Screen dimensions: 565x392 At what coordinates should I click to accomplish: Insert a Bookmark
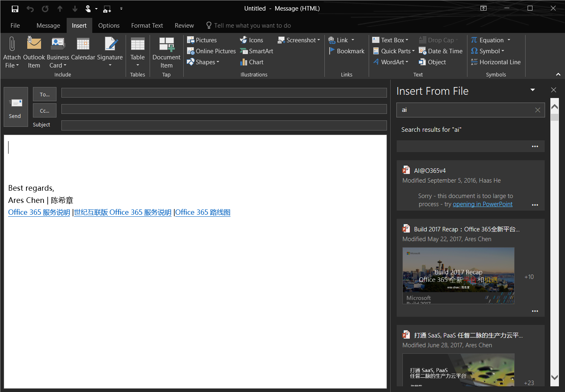[347, 51]
